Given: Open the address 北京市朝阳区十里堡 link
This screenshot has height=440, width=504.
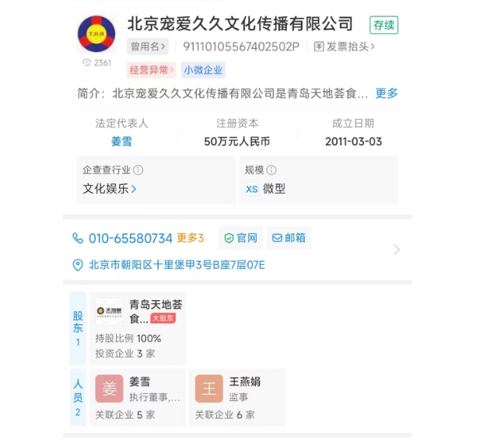Looking at the screenshot, I should click(177, 265).
